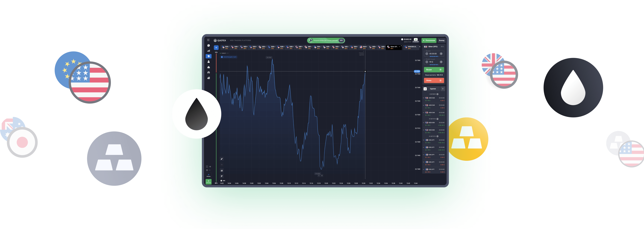The width and height of the screenshot is (644, 229).
Task: Open the signals broadcast icon in left sidebar
Action: point(209,72)
